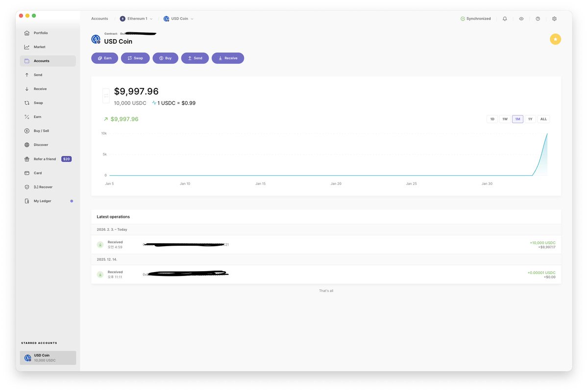Image resolution: width=588 pixels, height=392 pixels.
Task: Click the My Ledger device icon
Action: click(27, 201)
